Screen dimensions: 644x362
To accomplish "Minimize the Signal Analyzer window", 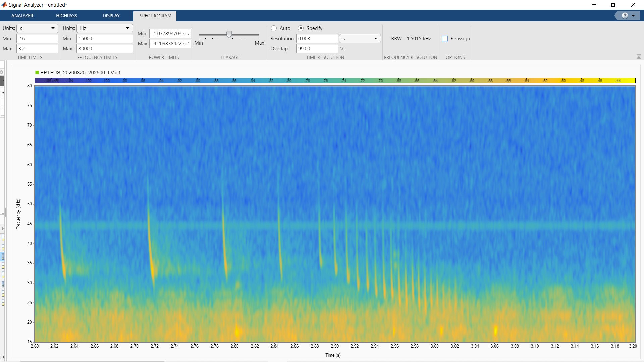I will pyautogui.click(x=594, y=5).
